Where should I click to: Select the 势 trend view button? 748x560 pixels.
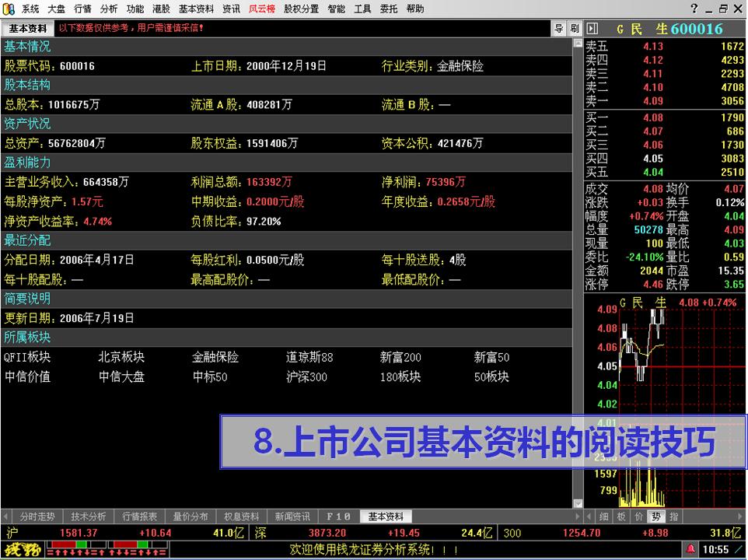(656, 516)
